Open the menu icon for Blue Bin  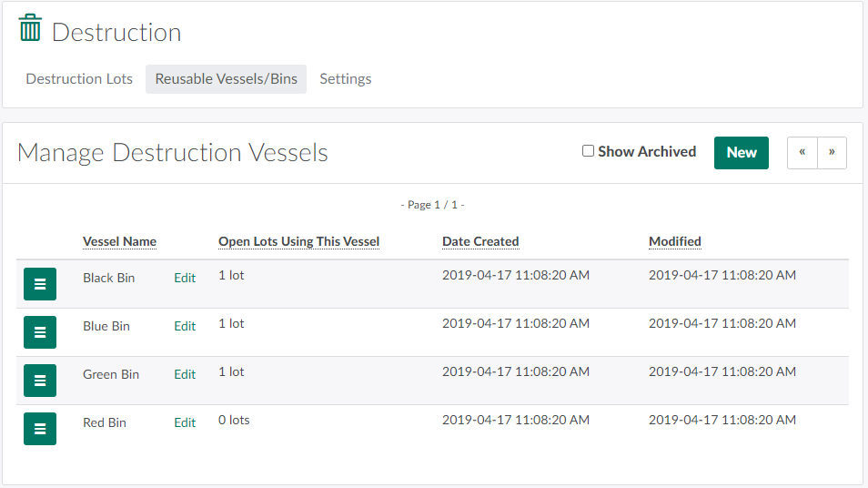pos(40,332)
